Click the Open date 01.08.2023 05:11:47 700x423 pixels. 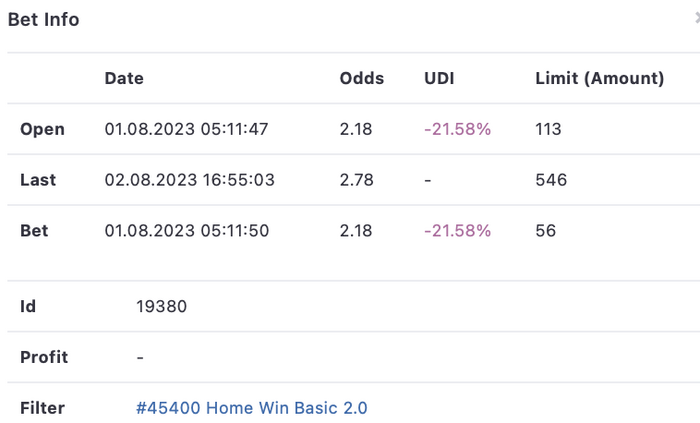186,129
